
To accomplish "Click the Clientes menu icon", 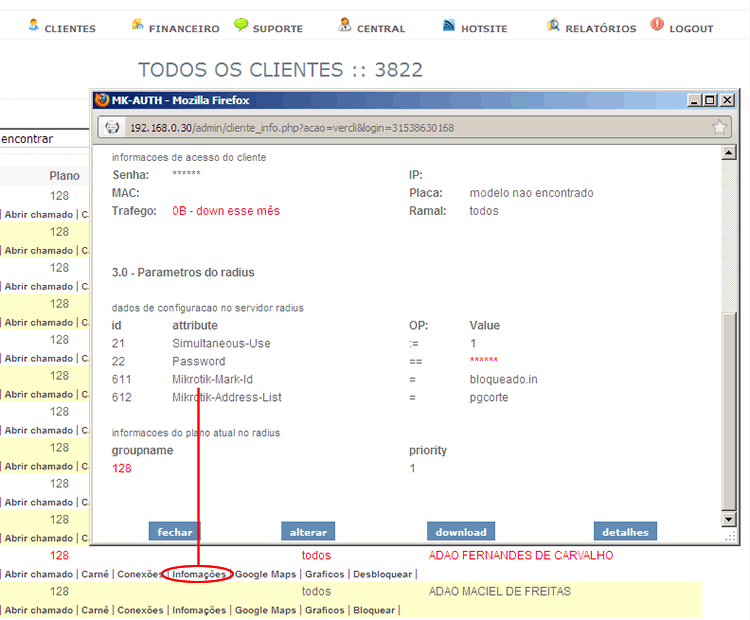I will [x=34, y=25].
